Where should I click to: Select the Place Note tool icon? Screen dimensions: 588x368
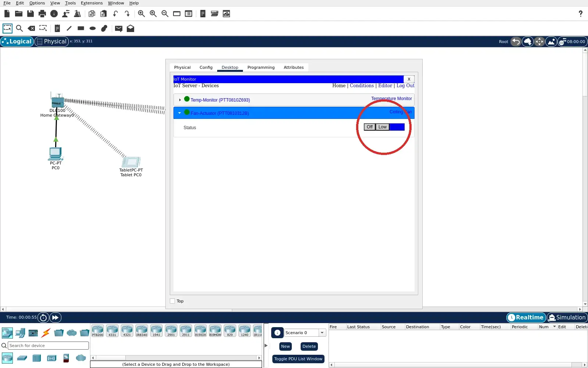click(57, 28)
